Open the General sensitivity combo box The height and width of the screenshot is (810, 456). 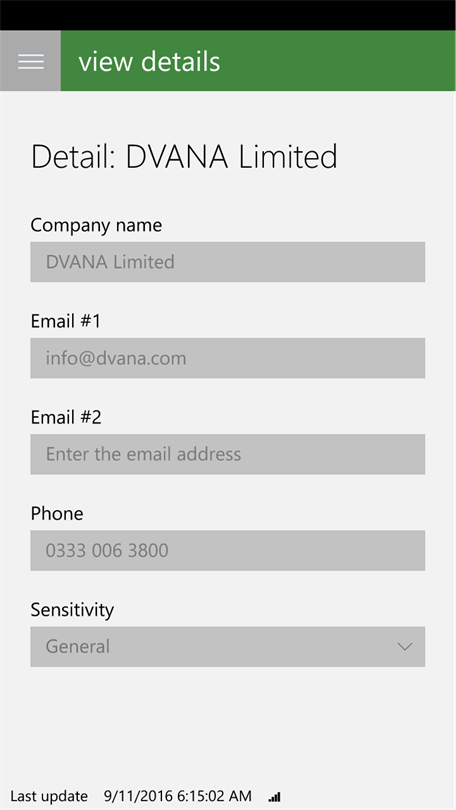228,646
